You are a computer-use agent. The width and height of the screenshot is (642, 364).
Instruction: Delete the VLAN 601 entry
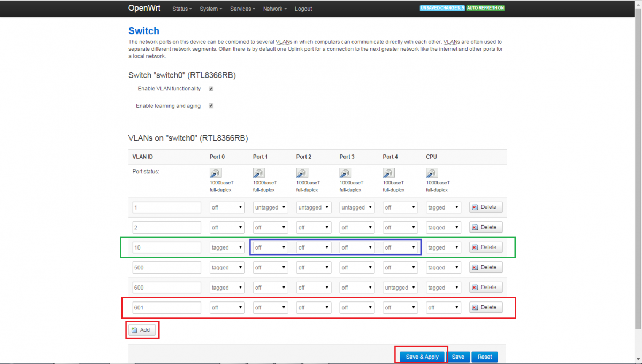486,307
